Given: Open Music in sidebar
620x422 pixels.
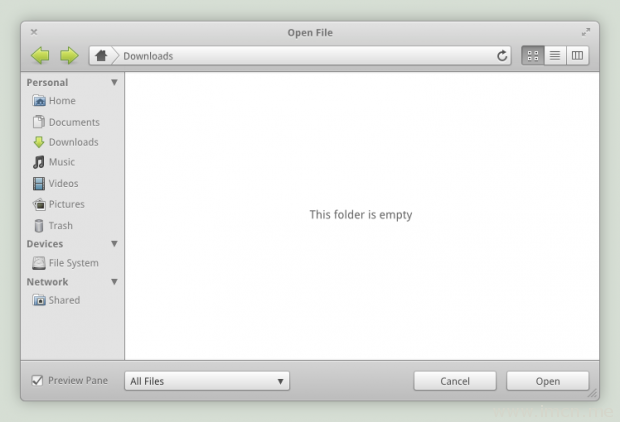Looking at the screenshot, I should (61, 162).
